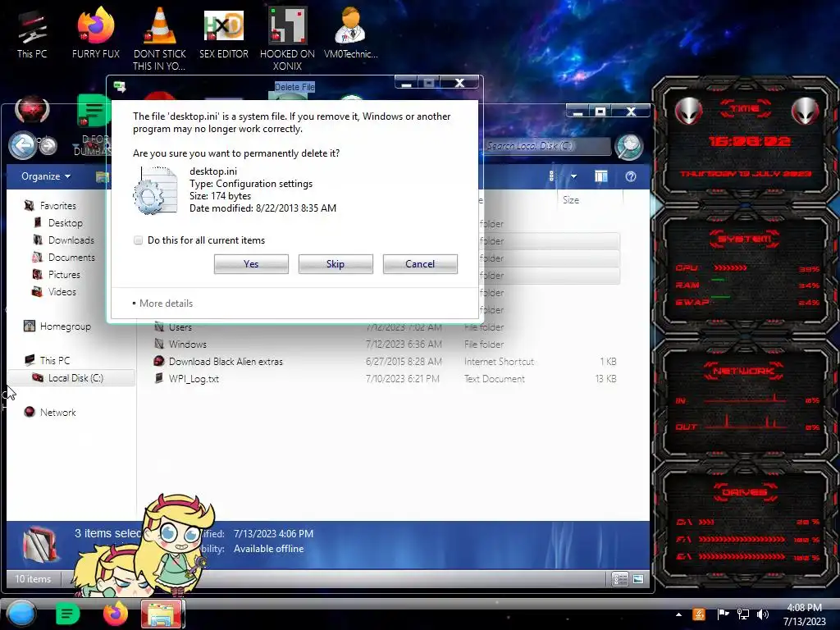This screenshot has width=840, height=630.
Task: Select Downloads under Favorites
Action: (x=71, y=240)
